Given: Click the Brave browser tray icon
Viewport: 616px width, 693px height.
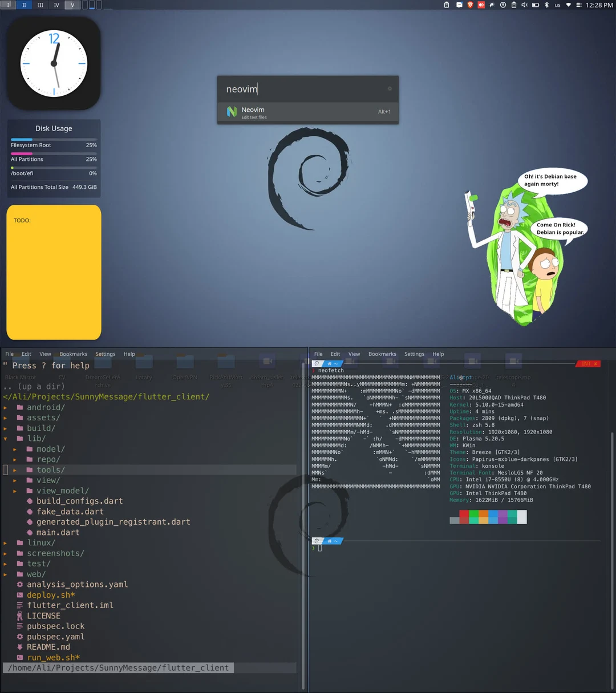Looking at the screenshot, I should [x=471, y=5].
